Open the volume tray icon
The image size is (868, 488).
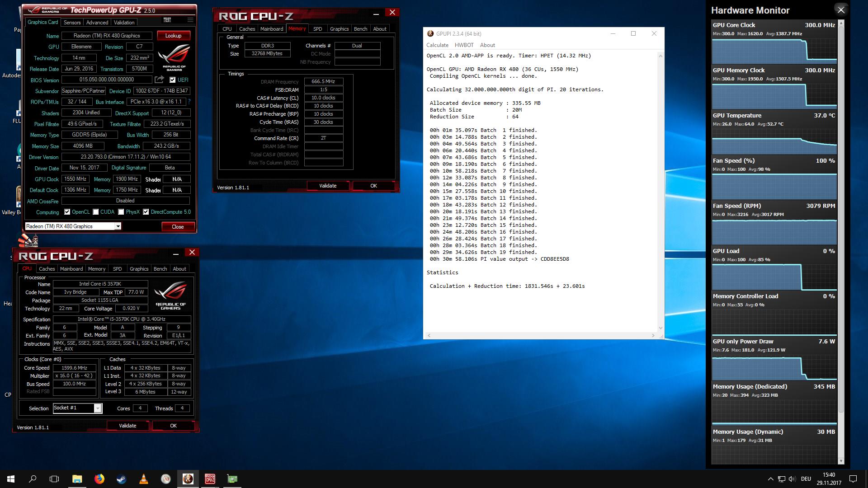click(x=792, y=479)
